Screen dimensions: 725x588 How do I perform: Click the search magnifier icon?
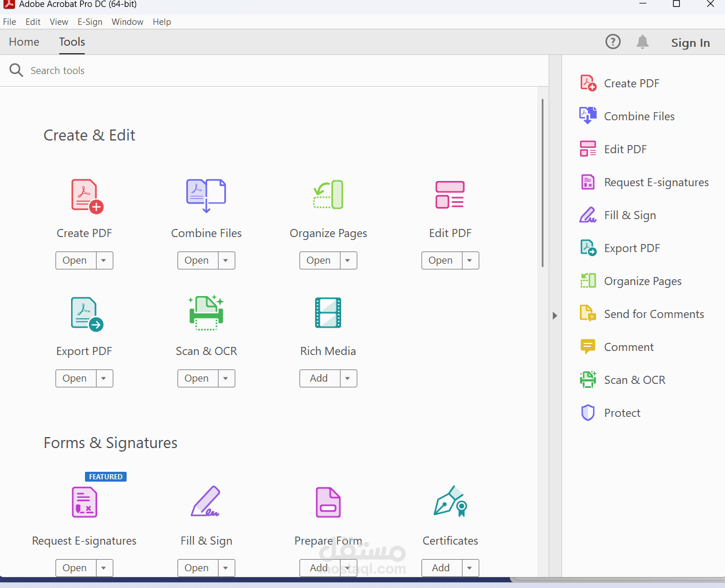click(x=16, y=71)
